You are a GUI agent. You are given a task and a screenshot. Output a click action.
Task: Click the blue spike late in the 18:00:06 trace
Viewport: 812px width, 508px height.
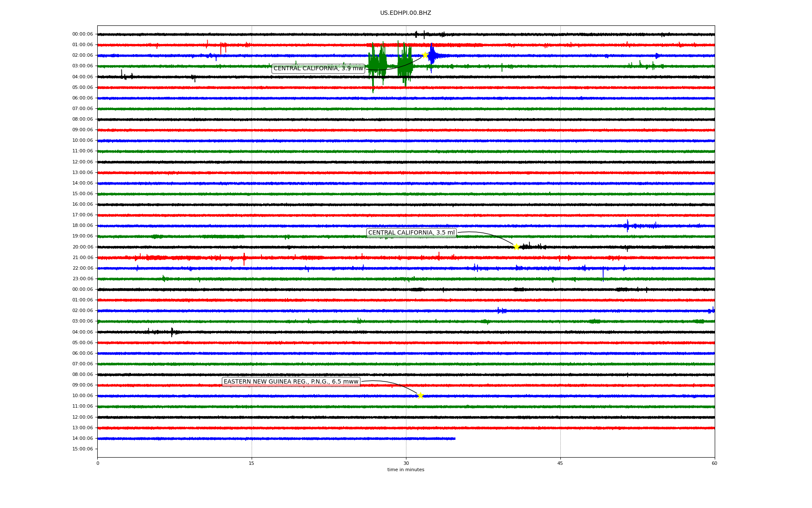[628, 226]
